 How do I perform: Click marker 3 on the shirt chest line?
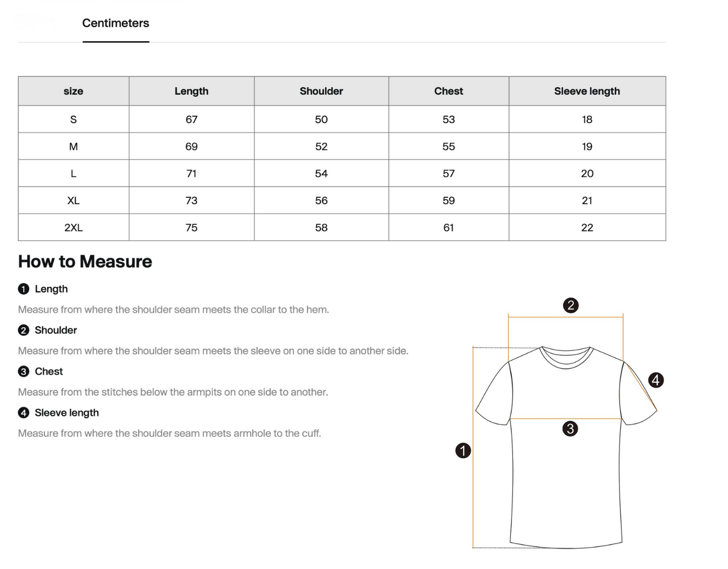570,429
